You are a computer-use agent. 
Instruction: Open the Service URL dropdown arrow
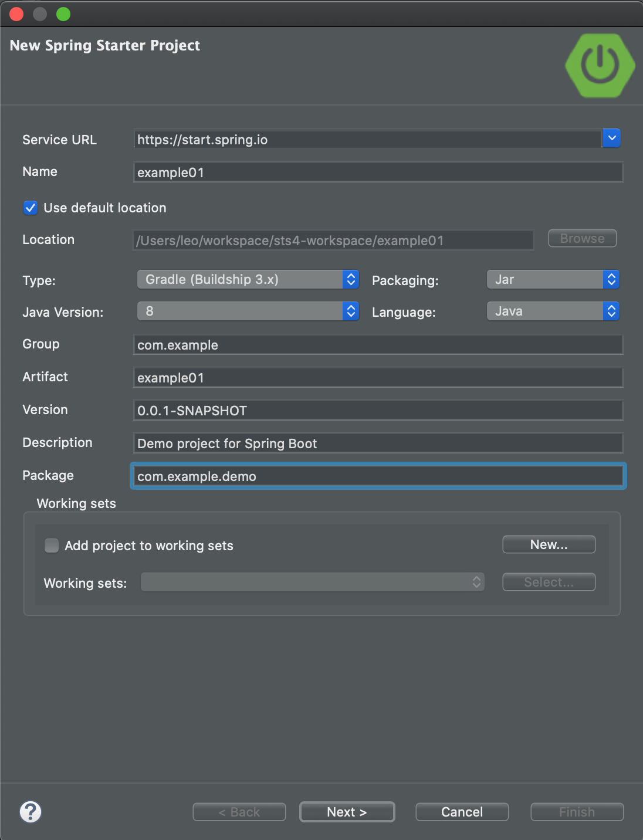(x=611, y=138)
